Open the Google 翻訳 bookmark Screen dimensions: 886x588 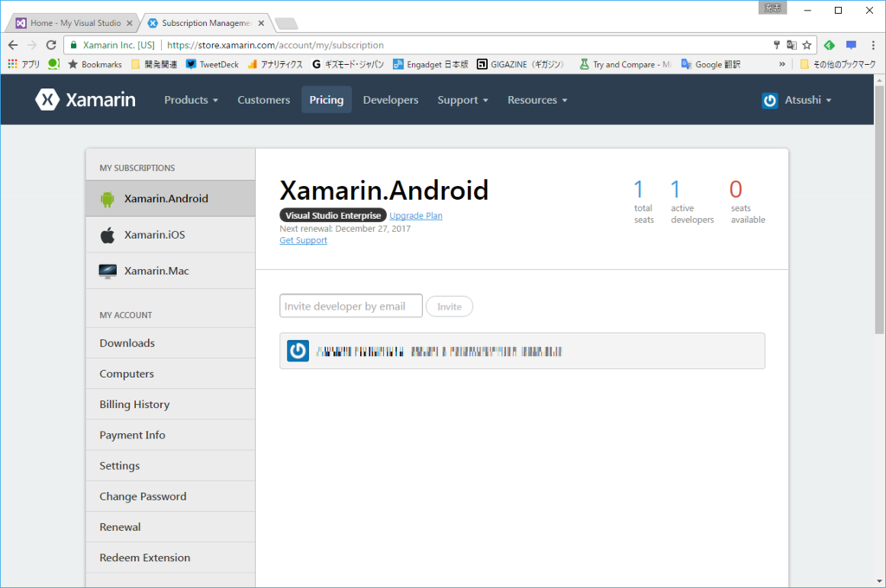click(711, 64)
